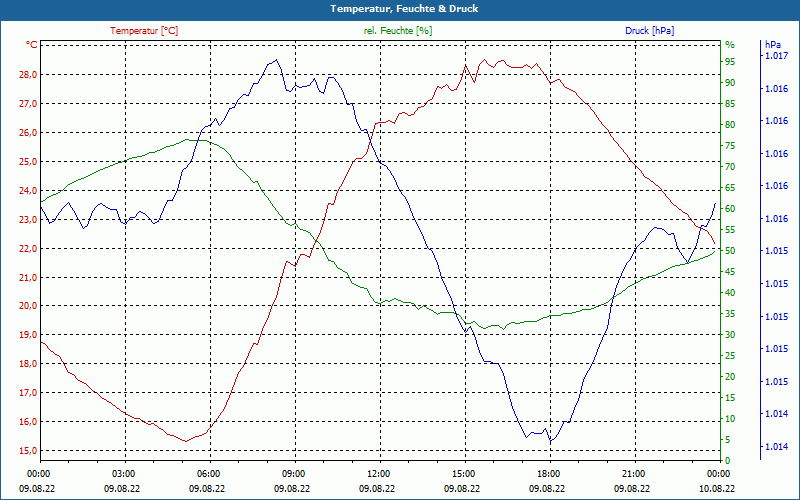
Task: Select the green rel. Feuchte [%] legend label
Action: point(398,31)
